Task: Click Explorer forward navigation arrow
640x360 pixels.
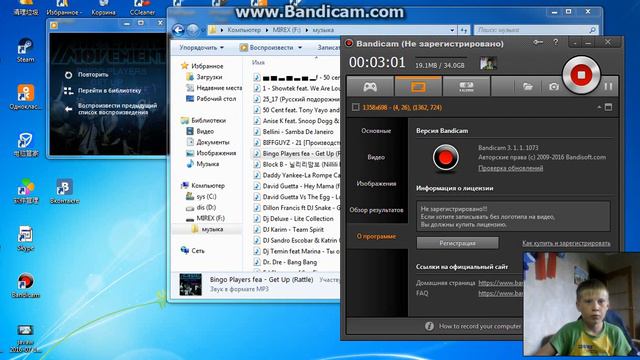Action: point(193,30)
